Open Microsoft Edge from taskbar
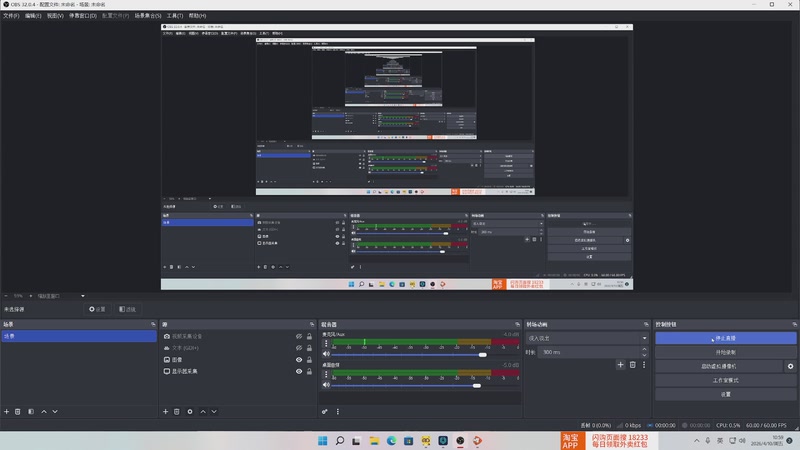Image resolution: width=800 pixels, height=450 pixels. click(x=391, y=441)
